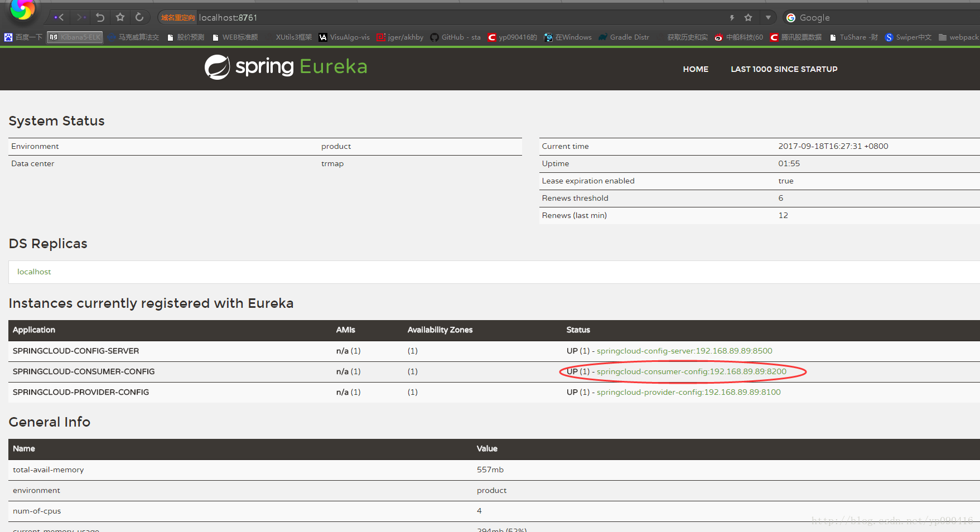The width and height of the screenshot is (980, 532).
Task: Click the AMIs column header
Action: 345,330
